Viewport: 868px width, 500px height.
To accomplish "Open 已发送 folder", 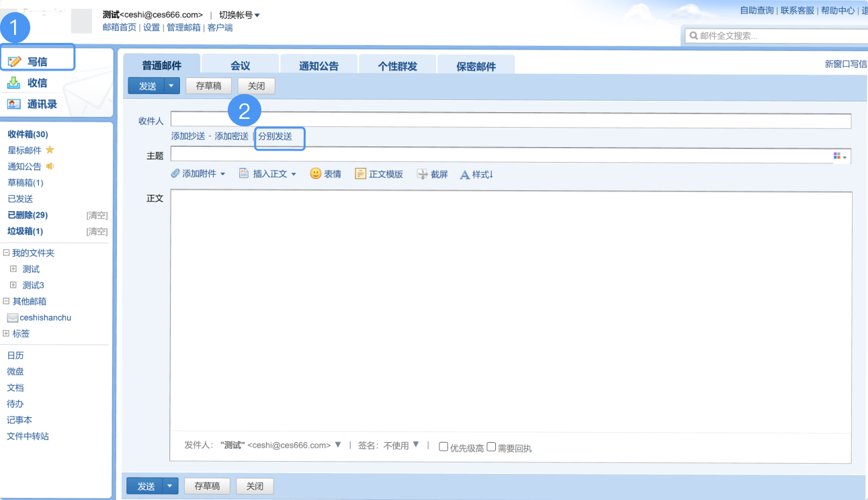I will 20,199.
